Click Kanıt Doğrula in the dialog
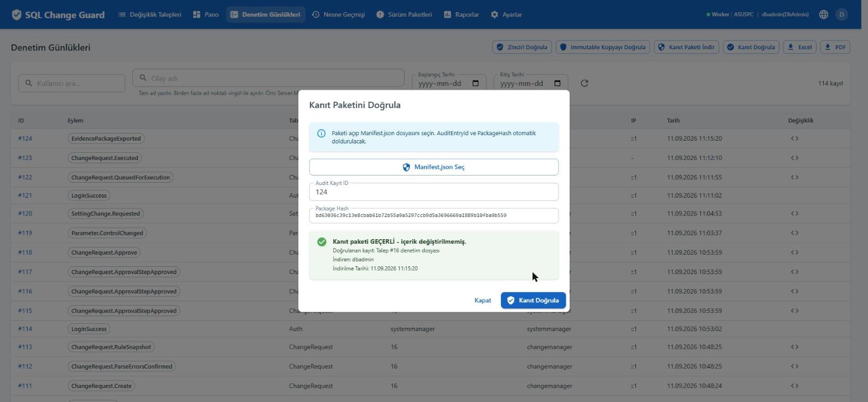 point(533,300)
